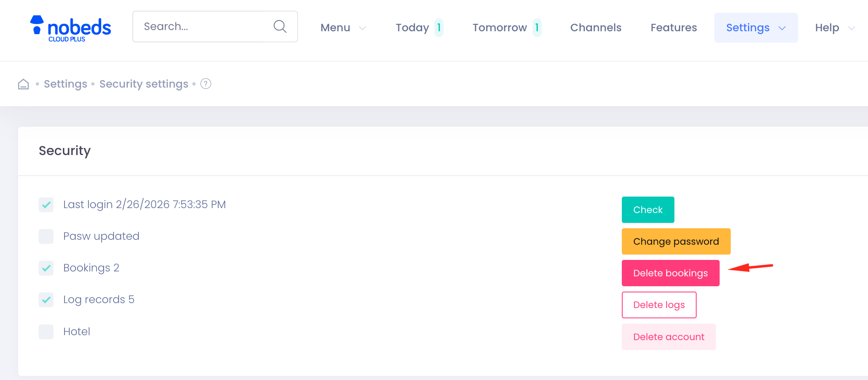The image size is (868, 380).
Task: Open the Features section
Action: click(673, 28)
